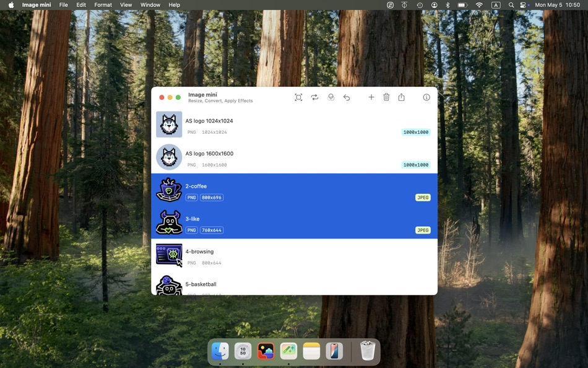Select the 'AS logo 1600x1600' row title
Image resolution: width=588 pixels, height=368 pixels.
tap(209, 154)
